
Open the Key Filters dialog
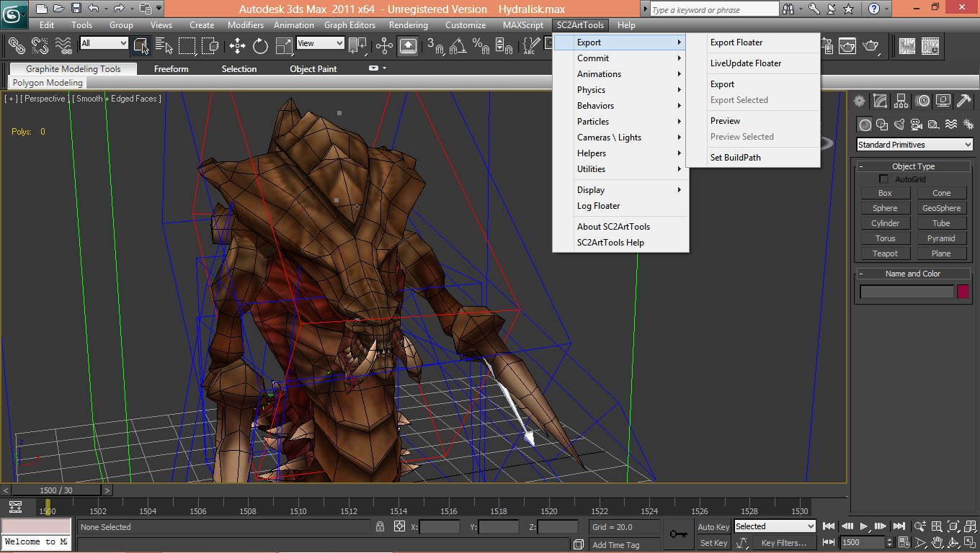(783, 543)
